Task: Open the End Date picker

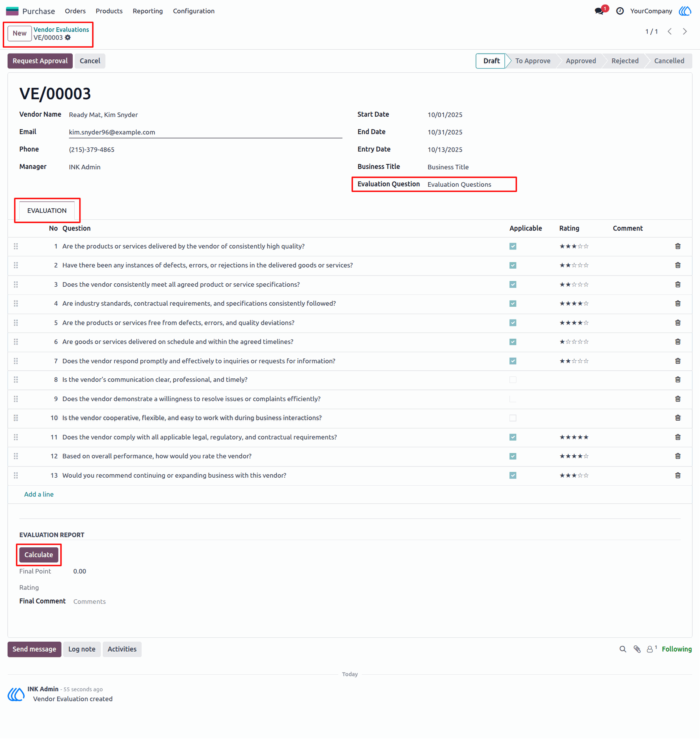Action: click(444, 132)
